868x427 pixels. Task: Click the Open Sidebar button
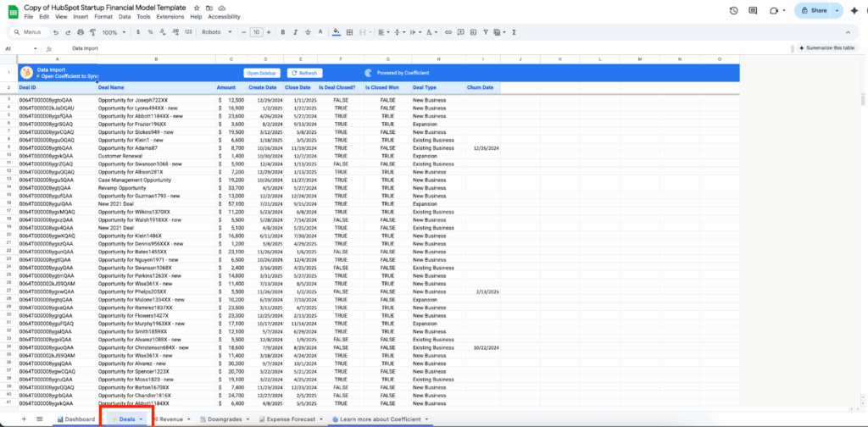(263, 73)
